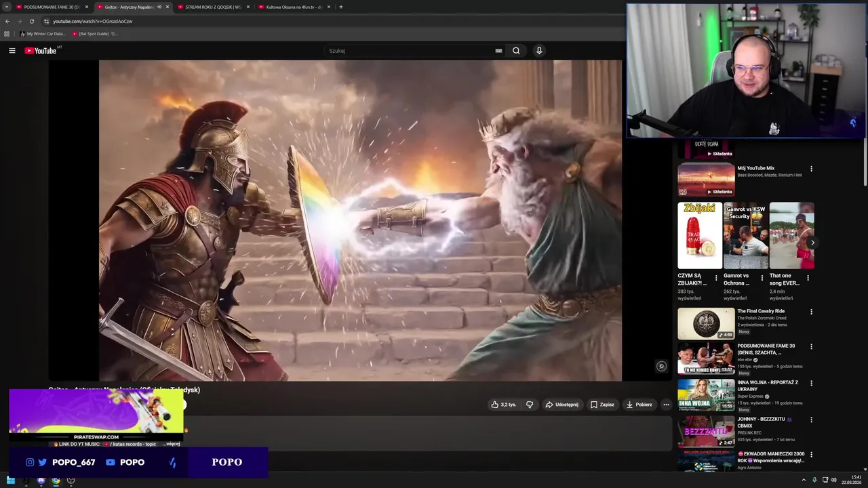
Task: Open options for The Final Cavalry Ride
Action: (x=811, y=312)
